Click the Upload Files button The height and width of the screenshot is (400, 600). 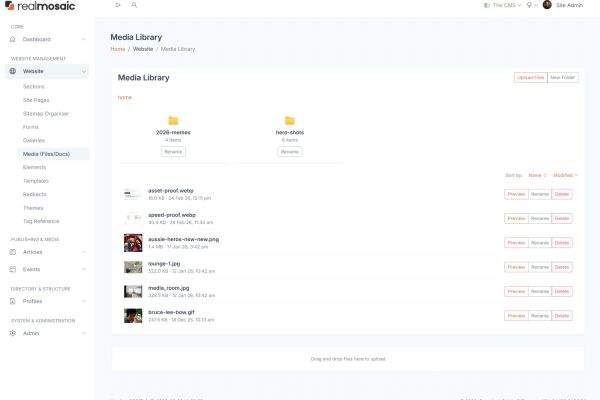pos(530,77)
